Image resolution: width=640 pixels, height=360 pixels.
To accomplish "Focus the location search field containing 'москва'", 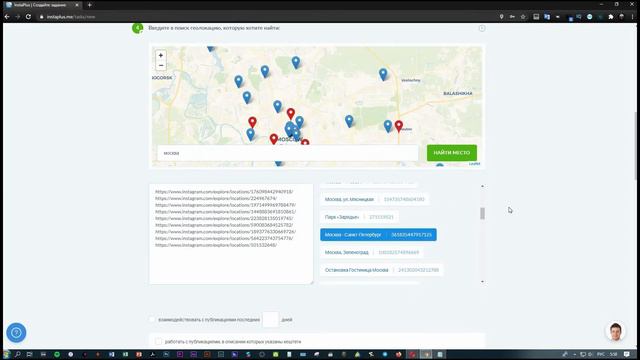I will 288,153.
